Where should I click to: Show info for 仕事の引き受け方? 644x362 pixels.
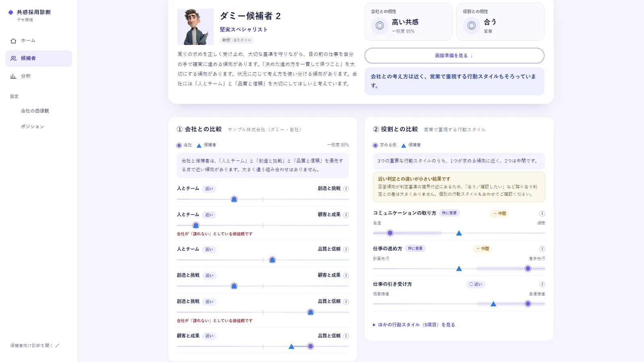[x=542, y=284]
